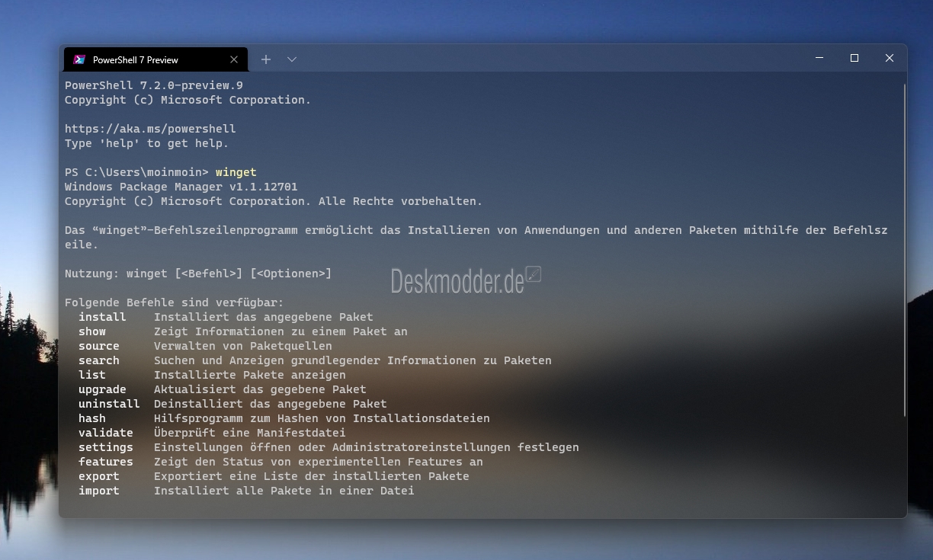This screenshot has height=560, width=933.
Task: Open a new tab with the plus button
Action: pos(266,59)
